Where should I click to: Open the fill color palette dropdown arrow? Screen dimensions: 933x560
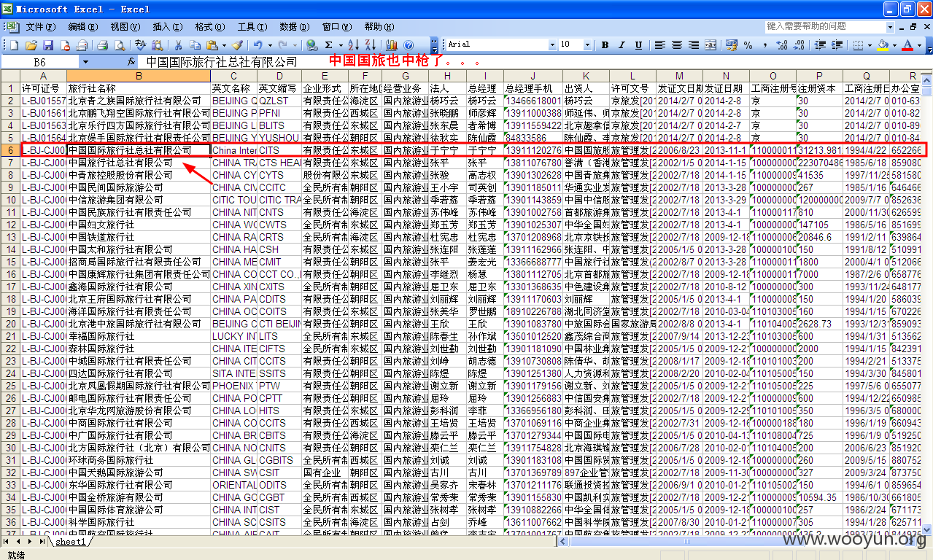tap(894, 44)
